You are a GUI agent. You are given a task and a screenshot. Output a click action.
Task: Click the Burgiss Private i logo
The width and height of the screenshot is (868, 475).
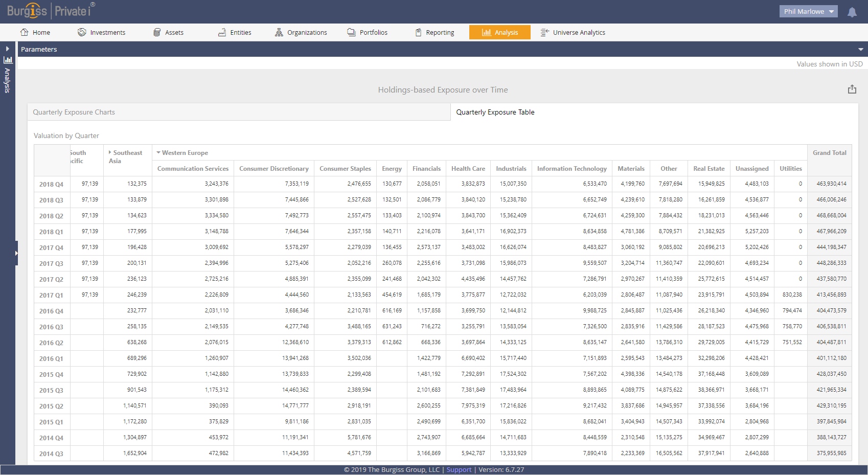(x=51, y=10)
